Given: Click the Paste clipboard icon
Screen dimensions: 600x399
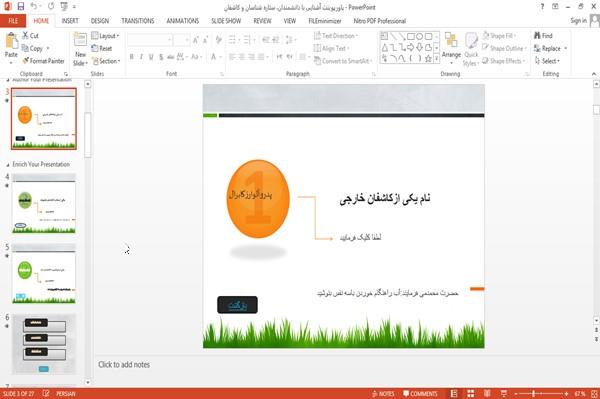Looking at the screenshot, I should click(11, 41).
